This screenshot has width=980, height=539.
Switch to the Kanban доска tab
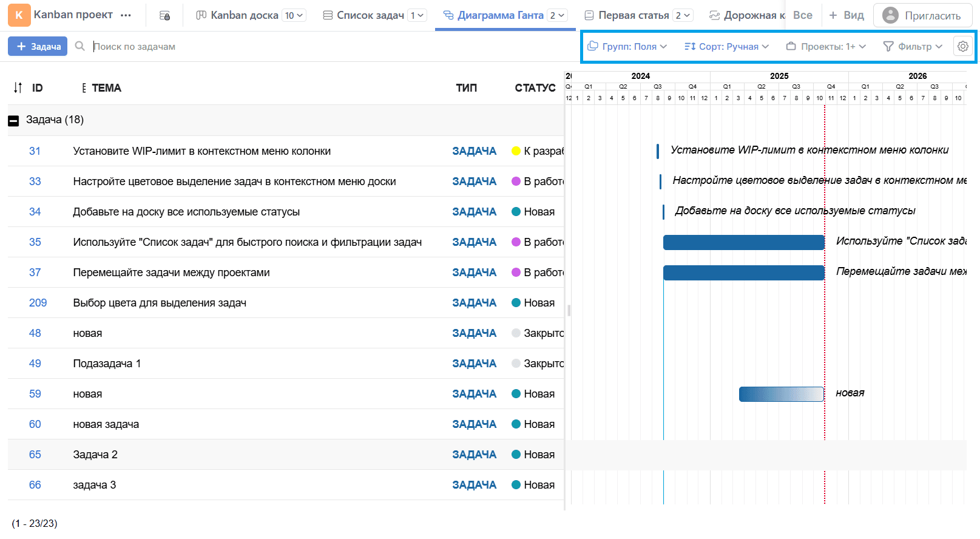coord(244,15)
